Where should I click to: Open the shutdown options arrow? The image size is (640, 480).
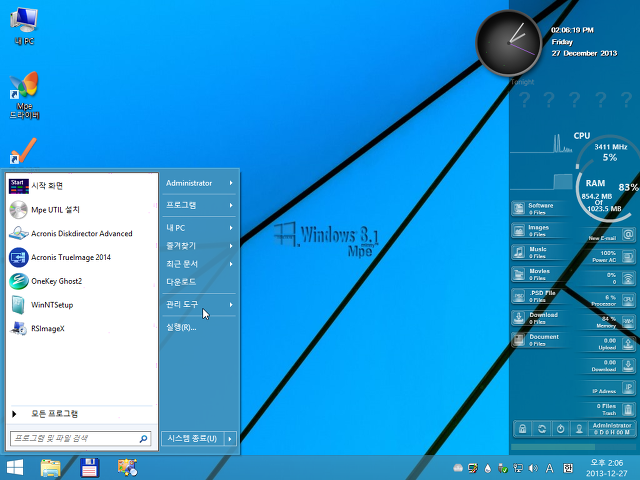click(x=230, y=439)
